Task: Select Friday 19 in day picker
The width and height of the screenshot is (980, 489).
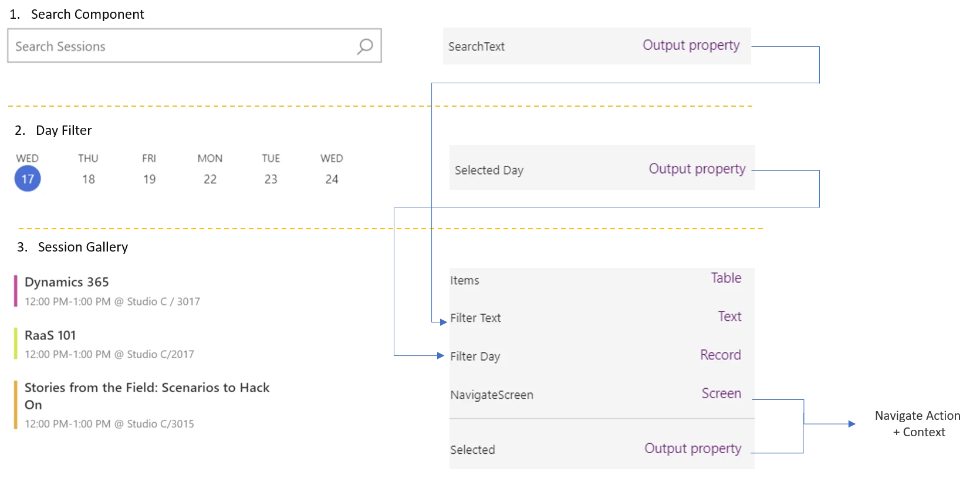Action: tap(149, 178)
